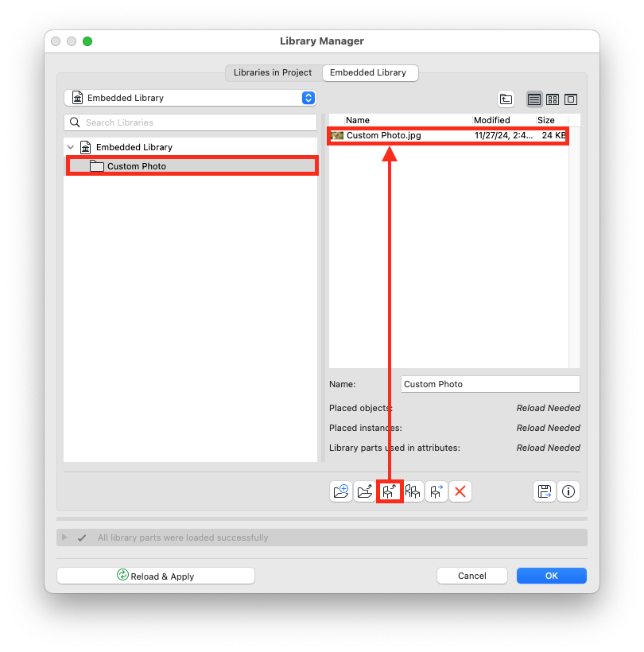Open the info icon button
644x652 pixels.
pos(568,491)
